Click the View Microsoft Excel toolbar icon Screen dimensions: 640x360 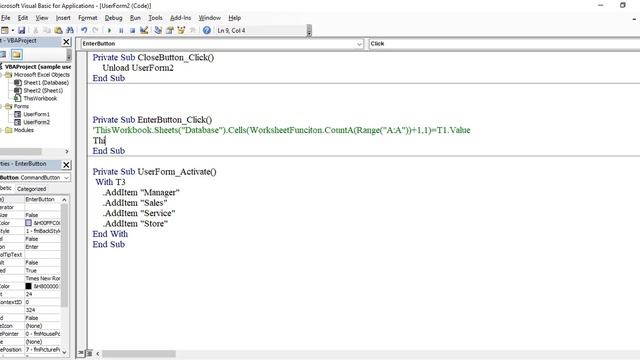[4, 30]
